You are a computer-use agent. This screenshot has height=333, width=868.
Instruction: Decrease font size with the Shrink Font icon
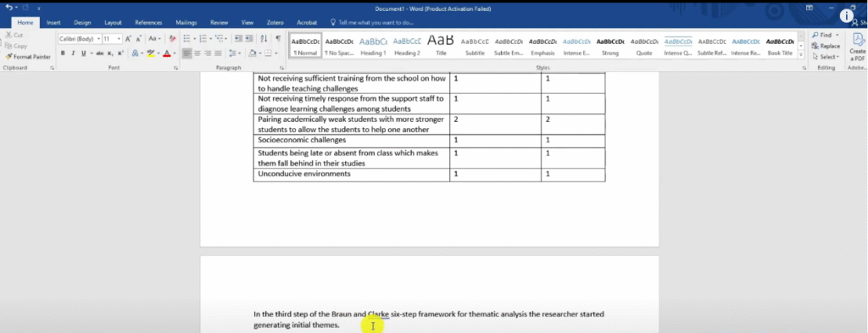(x=138, y=39)
